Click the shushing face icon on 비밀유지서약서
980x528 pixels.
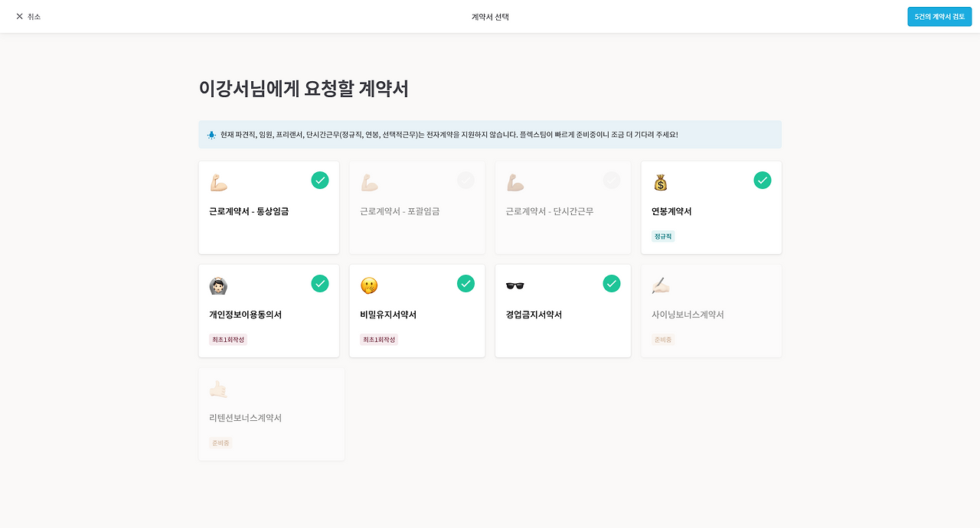[x=369, y=286]
